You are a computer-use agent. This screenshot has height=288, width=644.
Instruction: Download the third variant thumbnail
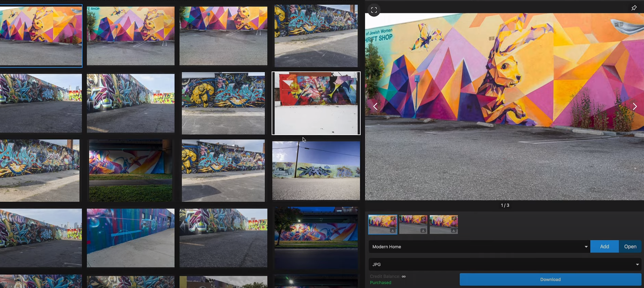tap(454, 231)
